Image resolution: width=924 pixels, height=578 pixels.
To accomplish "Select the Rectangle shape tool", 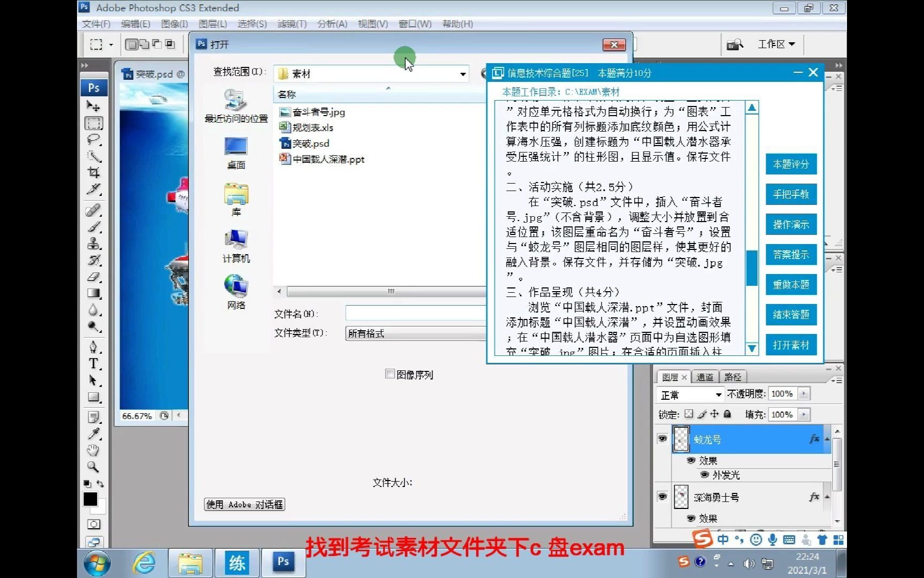I will [94, 397].
